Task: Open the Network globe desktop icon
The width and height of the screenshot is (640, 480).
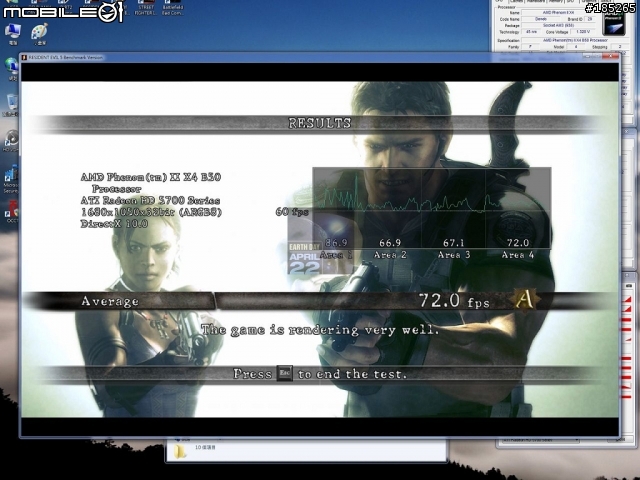Action: click(11, 68)
